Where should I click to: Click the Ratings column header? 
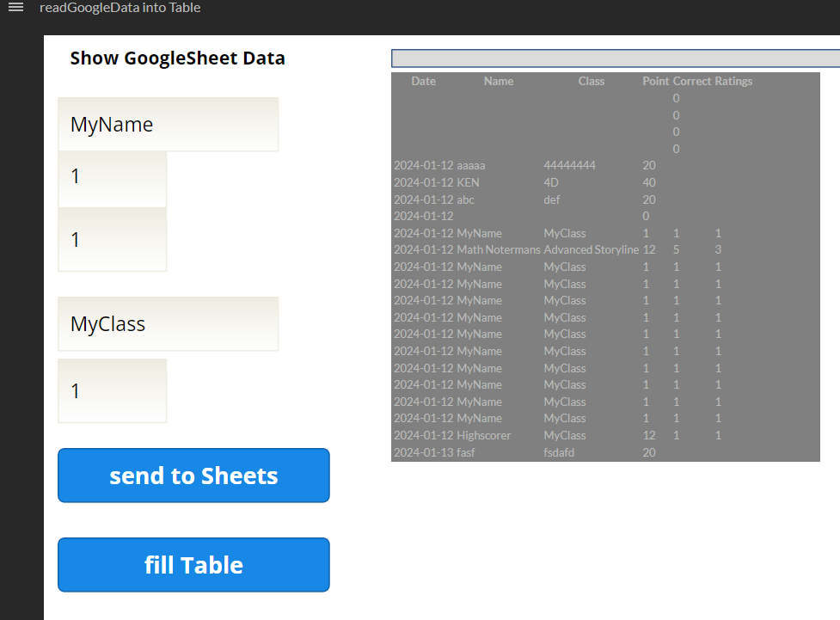(x=733, y=82)
